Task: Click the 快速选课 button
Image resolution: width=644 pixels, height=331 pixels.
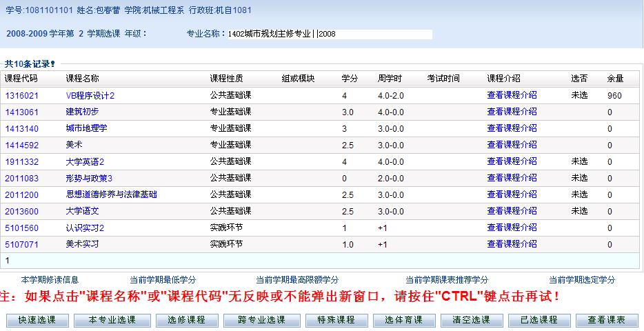Action: pyautogui.click(x=37, y=321)
